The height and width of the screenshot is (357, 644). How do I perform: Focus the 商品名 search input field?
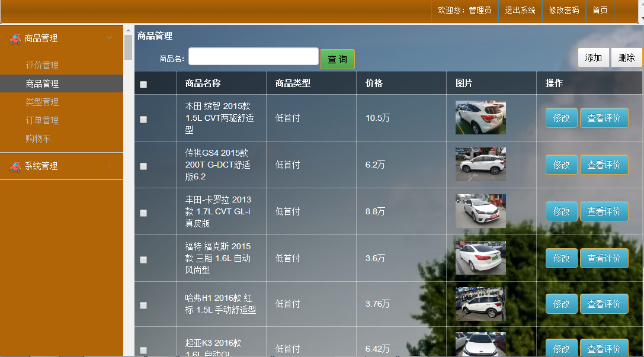254,57
